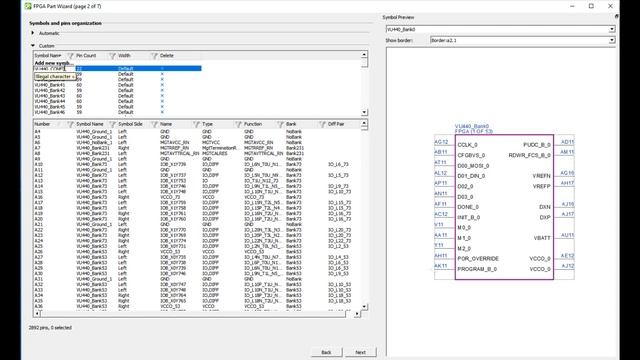640x360 pixels.
Task: Delete the VU440_Bank41 symbol row
Action: 162,85
